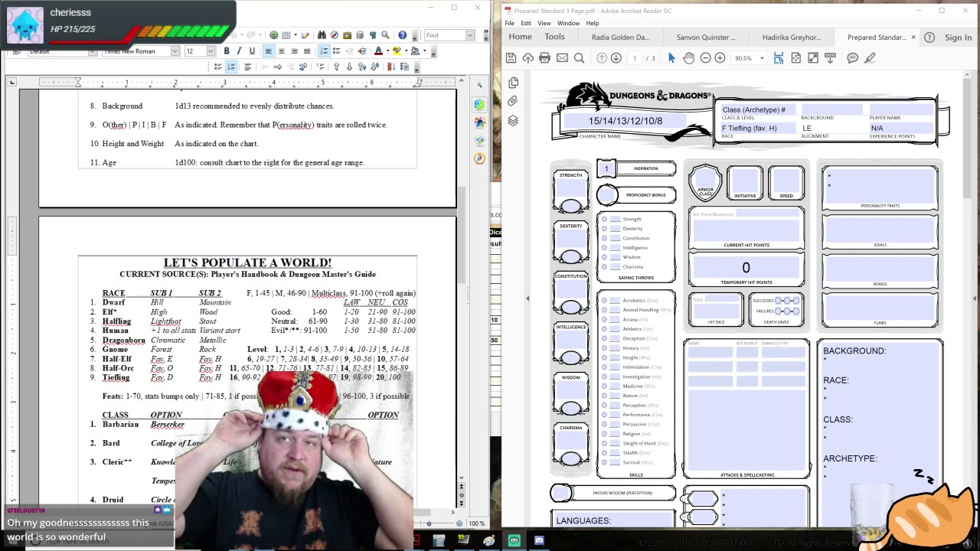
Task: Apply underline formatting in Writer
Action: click(x=252, y=51)
